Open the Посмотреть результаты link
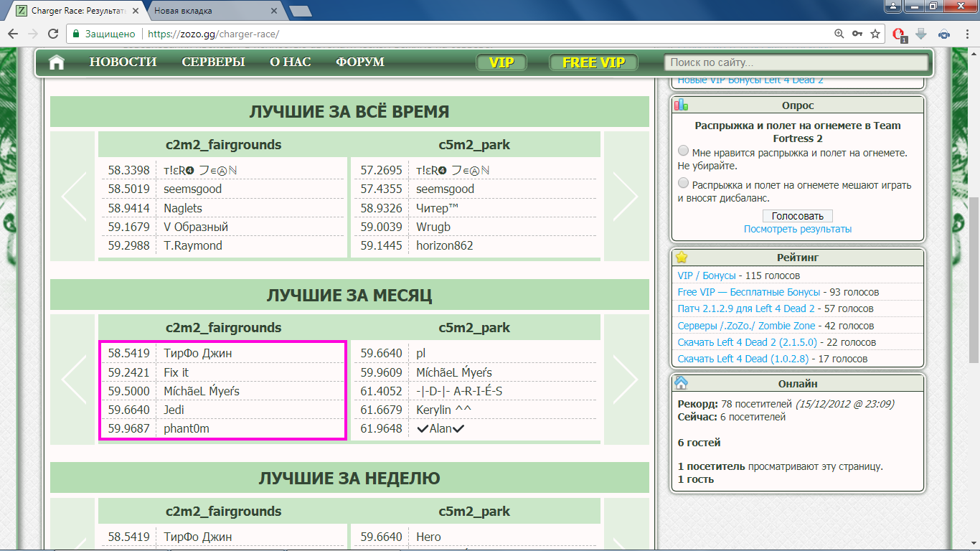 pos(798,229)
